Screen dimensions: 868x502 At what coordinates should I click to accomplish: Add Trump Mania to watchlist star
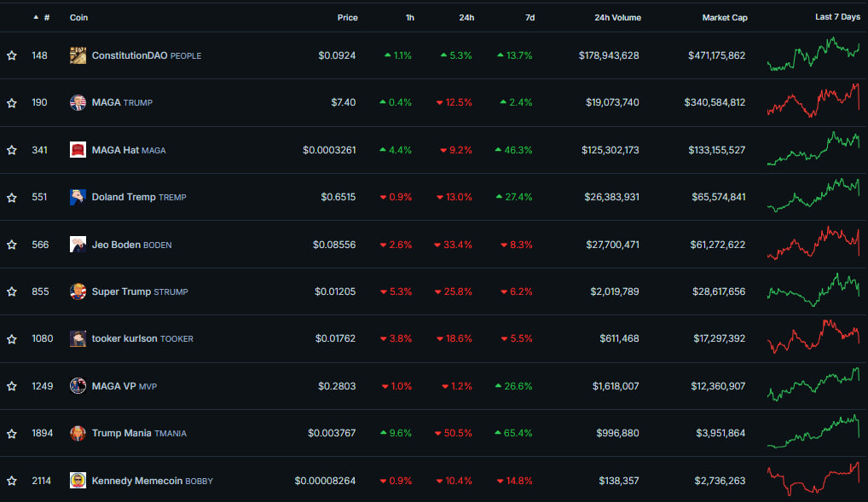(x=12, y=433)
